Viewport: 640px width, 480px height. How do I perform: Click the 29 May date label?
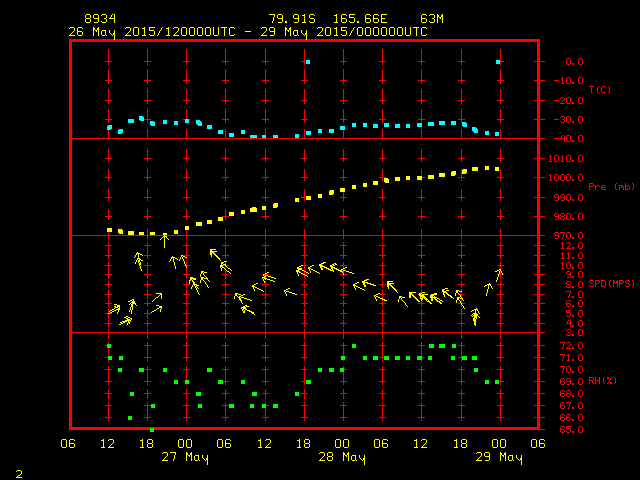tap(499, 457)
